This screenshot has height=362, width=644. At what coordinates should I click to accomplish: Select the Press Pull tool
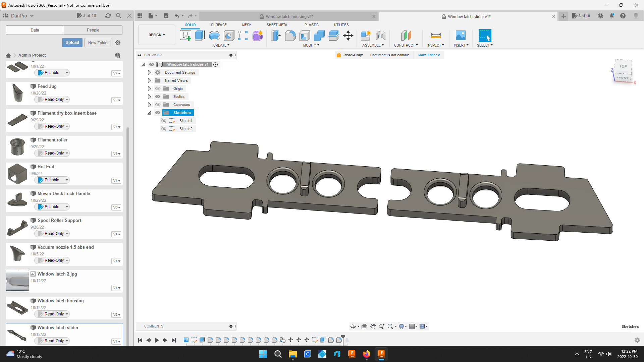pyautogui.click(x=275, y=36)
